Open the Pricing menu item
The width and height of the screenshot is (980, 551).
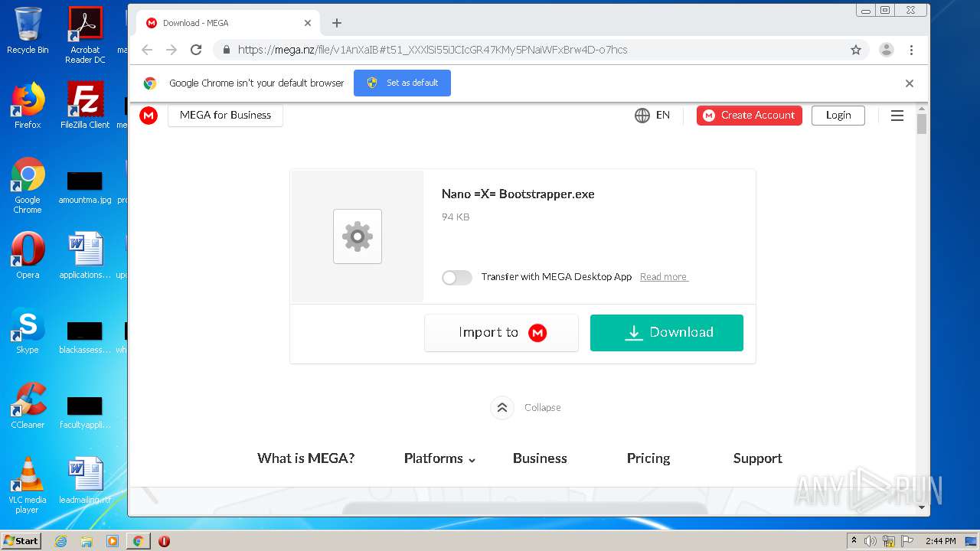point(648,458)
